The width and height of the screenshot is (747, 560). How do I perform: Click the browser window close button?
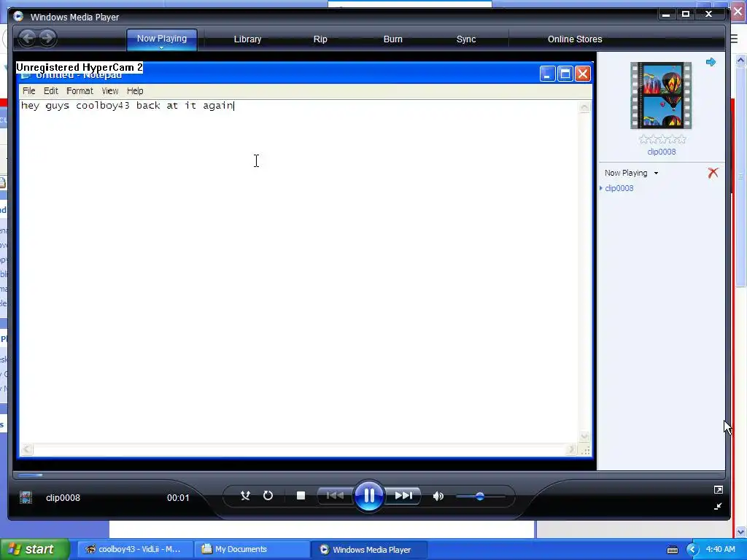point(739,10)
